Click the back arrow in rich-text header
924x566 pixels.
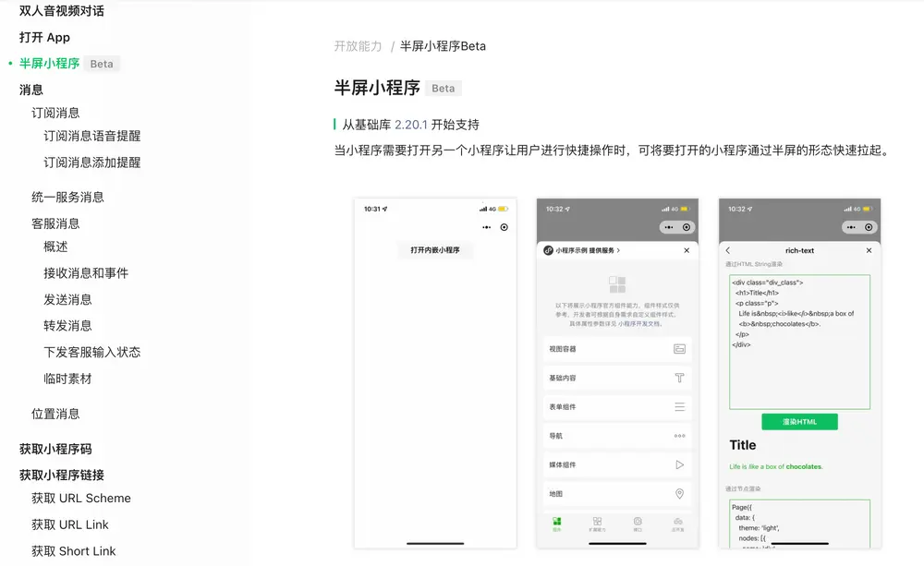pos(728,250)
